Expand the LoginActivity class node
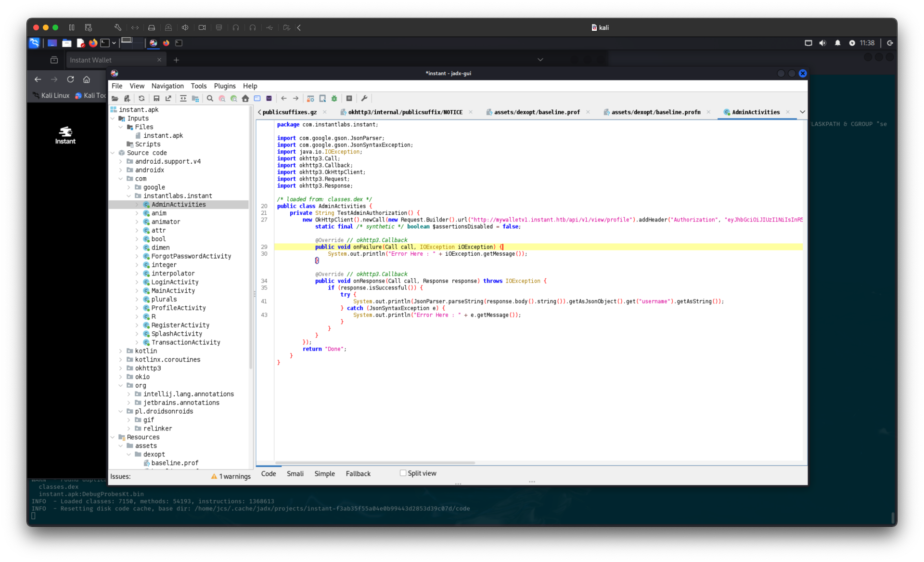The image size is (924, 562). pyautogui.click(x=137, y=282)
